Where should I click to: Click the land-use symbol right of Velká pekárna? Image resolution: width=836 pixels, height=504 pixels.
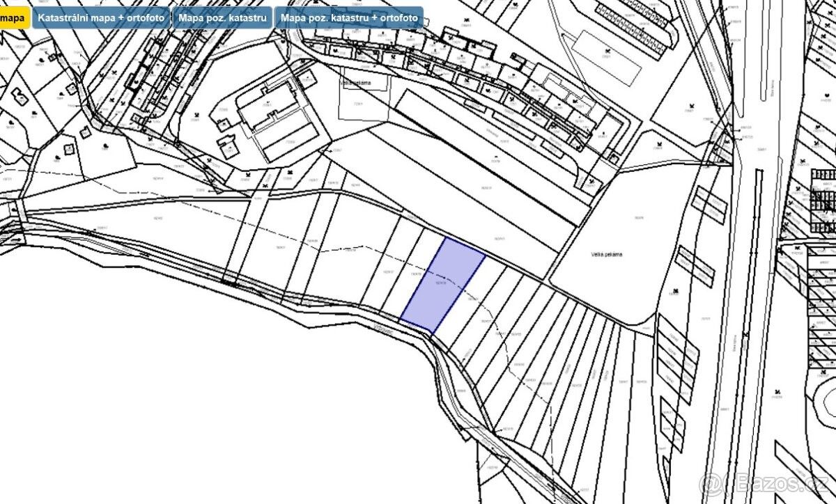674,289
